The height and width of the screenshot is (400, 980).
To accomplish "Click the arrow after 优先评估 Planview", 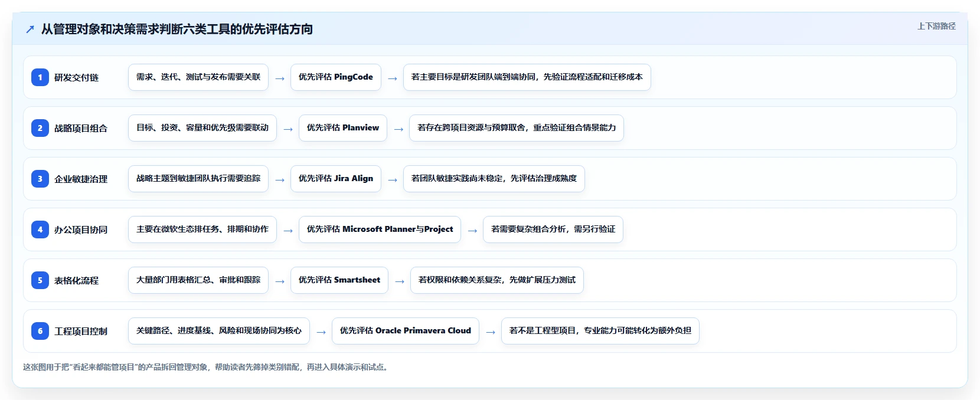I will pos(398,129).
